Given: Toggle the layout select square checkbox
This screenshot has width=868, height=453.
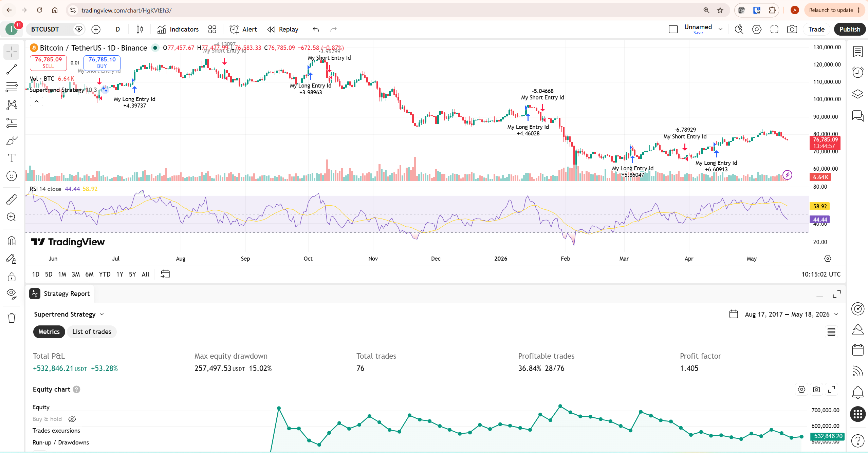Looking at the screenshot, I should (x=673, y=30).
